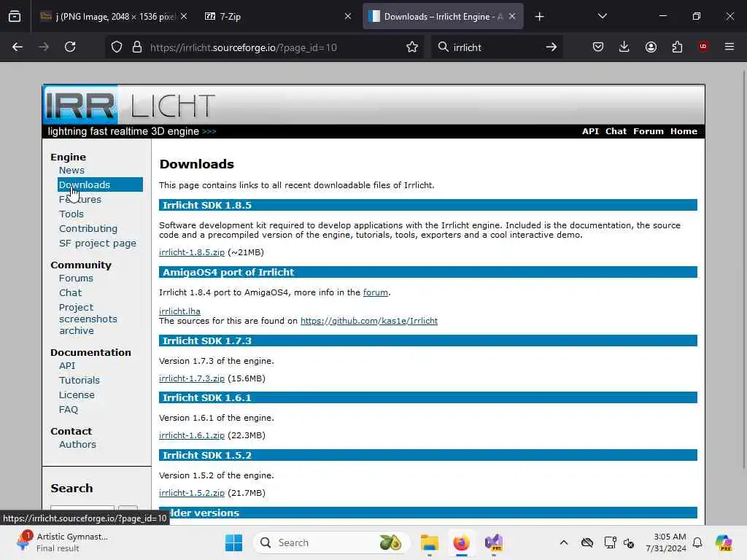
Task: Open the News sidebar link
Action: [72, 171]
